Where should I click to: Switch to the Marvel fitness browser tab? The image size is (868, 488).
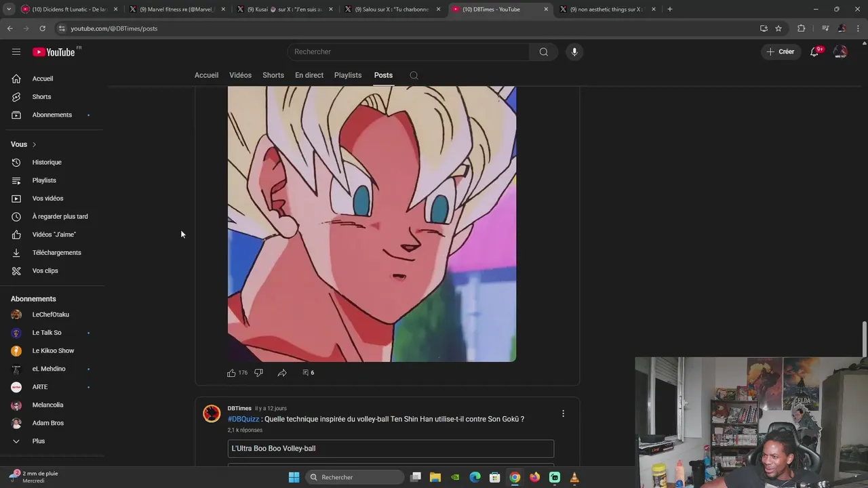[176, 9]
